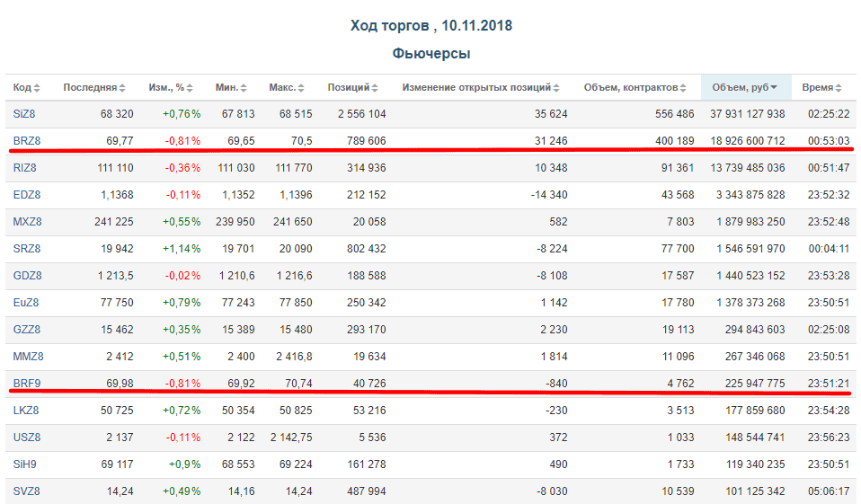This screenshot has width=861, height=504.
Task: Click sort arrows beside Изменение открытых позиций
Action: tap(556, 88)
